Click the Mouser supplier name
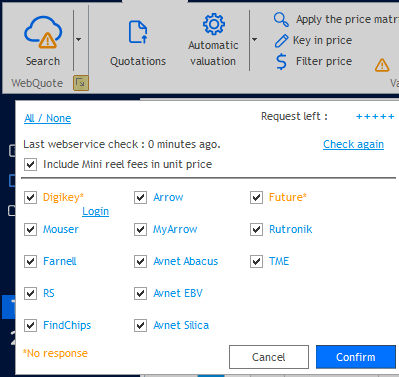Image resolution: width=399 pixels, height=377 pixels. point(61,229)
